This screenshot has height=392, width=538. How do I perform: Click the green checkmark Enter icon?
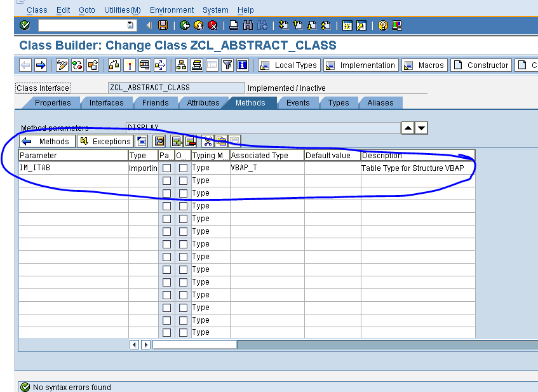click(x=25, y=25)
